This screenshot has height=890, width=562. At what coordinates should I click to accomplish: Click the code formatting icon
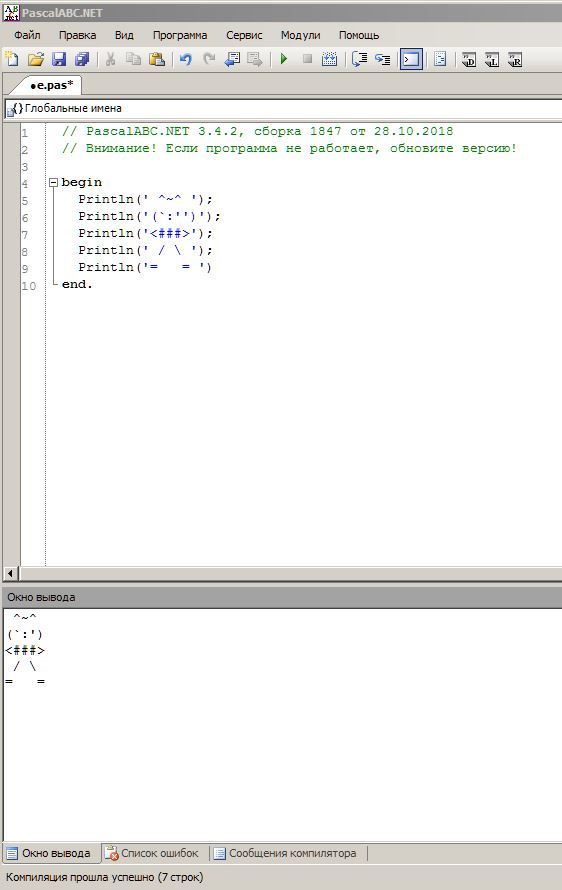pos(440,59)
